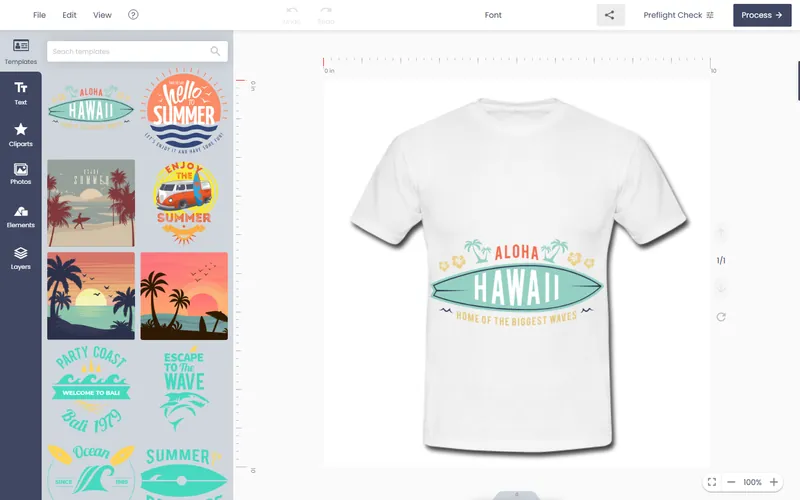
Task: Choose the pink sunset beach template
Action: coord(184,296)
